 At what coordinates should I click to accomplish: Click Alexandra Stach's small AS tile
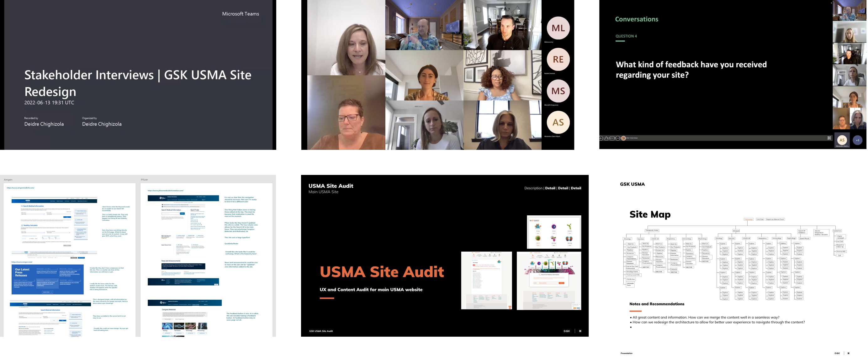coord(842,140)
